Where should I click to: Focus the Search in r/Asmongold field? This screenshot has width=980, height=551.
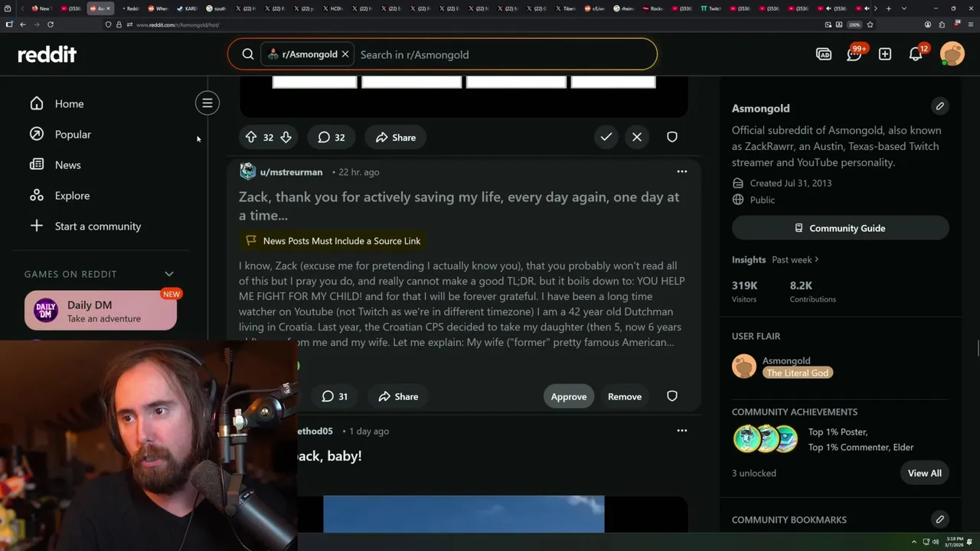pyautogui.click(x=505, y=54)
